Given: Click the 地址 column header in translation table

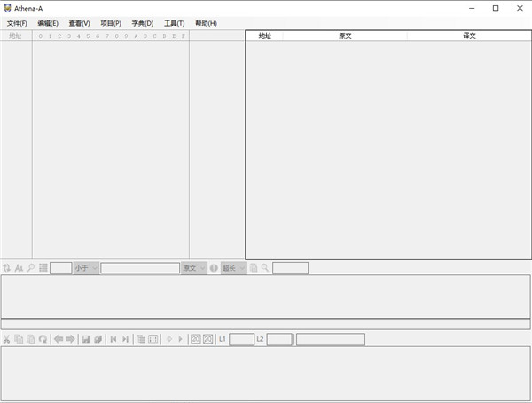Looking at the screenshot, I should point(264,36).
